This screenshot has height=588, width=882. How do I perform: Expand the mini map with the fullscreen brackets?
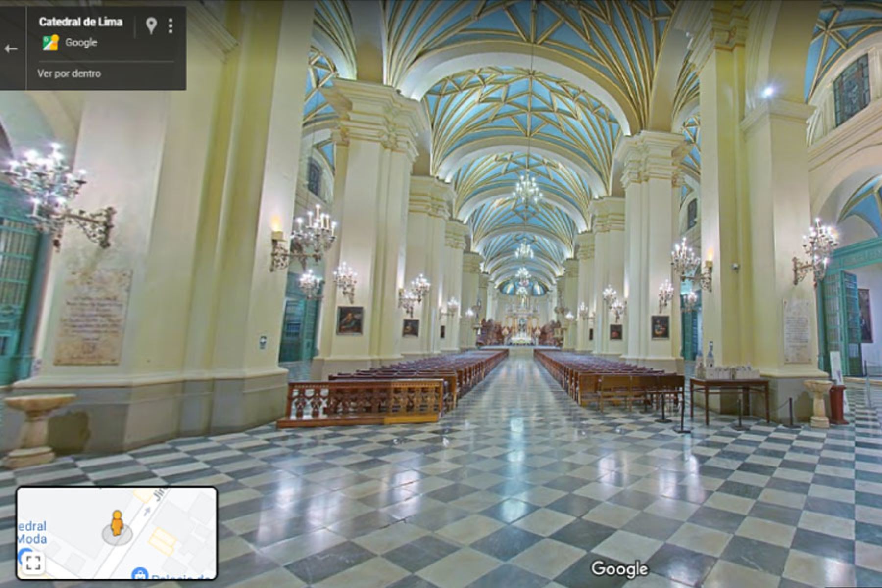coord(33,563)
